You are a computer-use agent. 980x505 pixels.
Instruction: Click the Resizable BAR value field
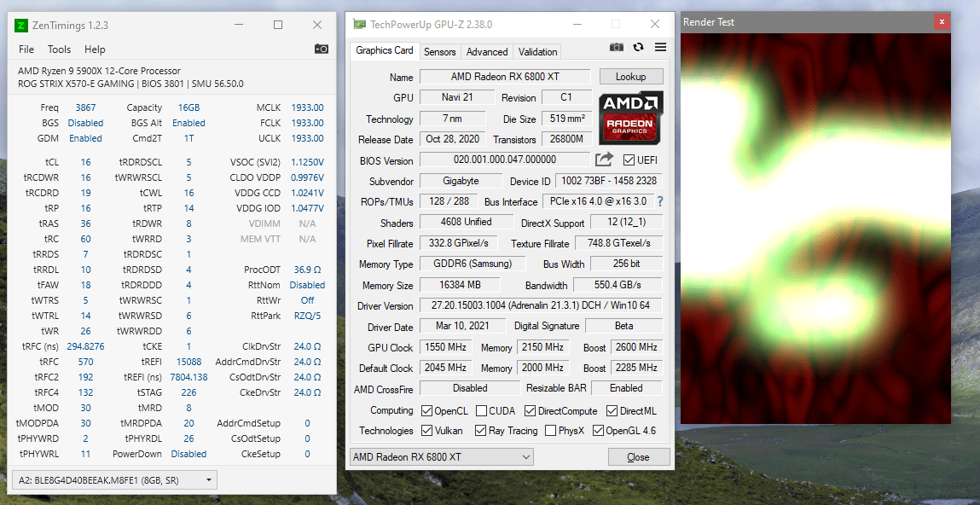coord(626,388)
